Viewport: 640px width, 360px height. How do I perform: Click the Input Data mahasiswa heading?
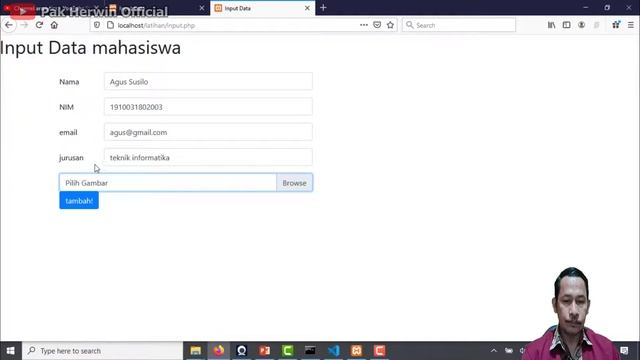tap(90, 48)
